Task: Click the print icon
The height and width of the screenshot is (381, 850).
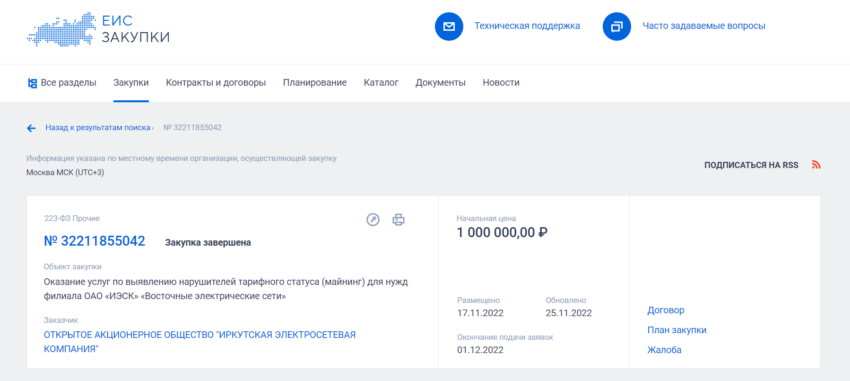Action: [x=399, y=219]
